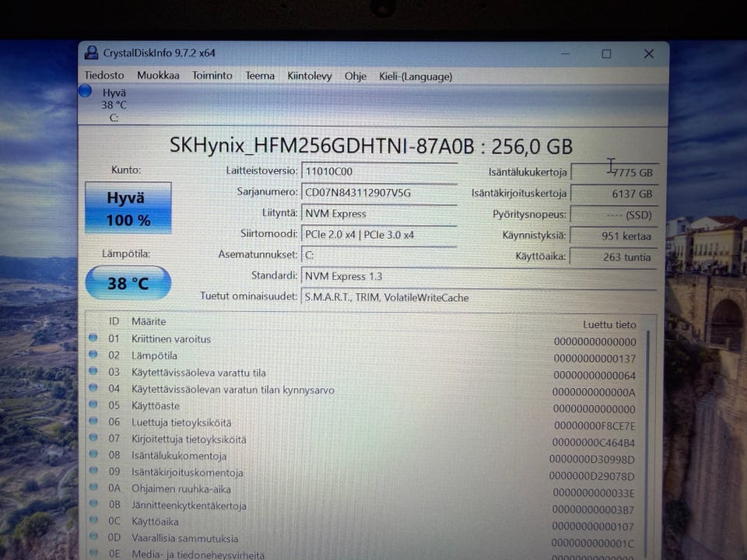747x560 pixels.
Task: Click the Käyttöaika value 263 tuntia
Action: click(x=614, y=257)
